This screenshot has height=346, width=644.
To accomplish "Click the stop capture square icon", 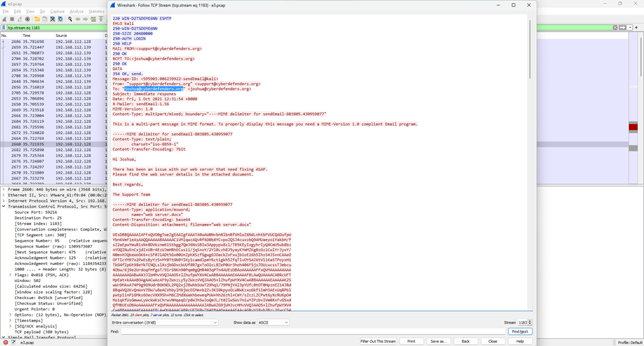I will 11,19.
